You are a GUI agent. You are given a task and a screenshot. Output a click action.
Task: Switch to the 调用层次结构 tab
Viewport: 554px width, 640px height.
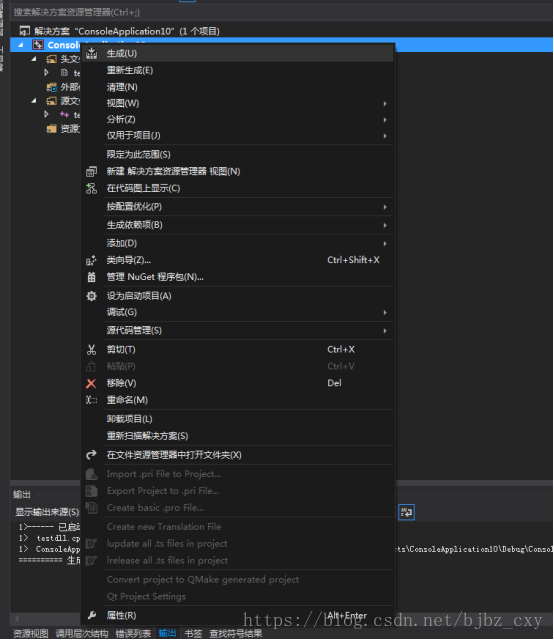pyautogui.click(x=82, y=633)
